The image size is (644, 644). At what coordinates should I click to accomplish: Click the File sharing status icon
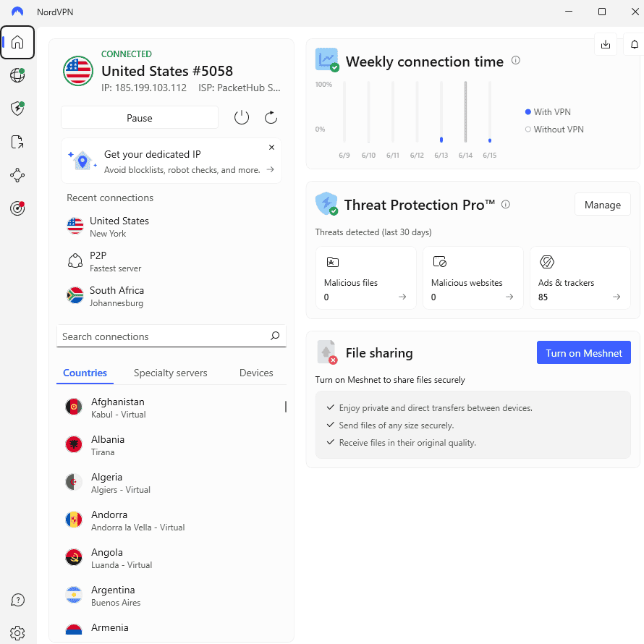click(327, 352)
